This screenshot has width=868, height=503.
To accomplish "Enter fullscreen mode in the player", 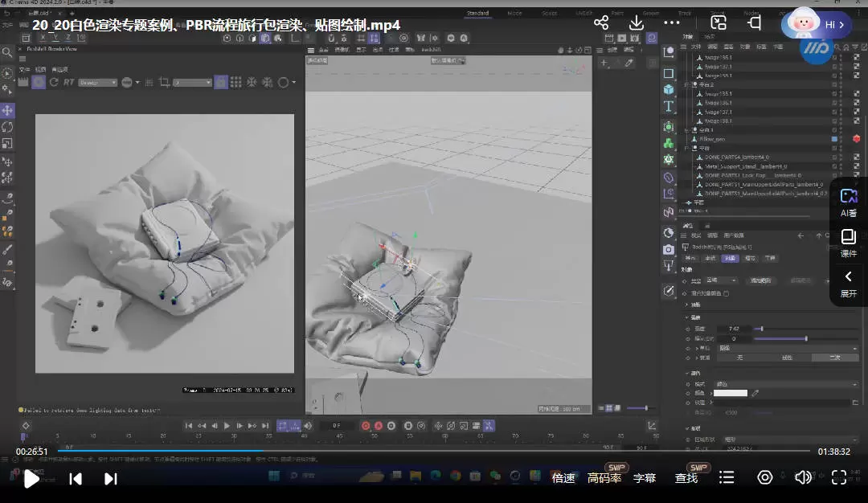I will click(x=839, y=477).
